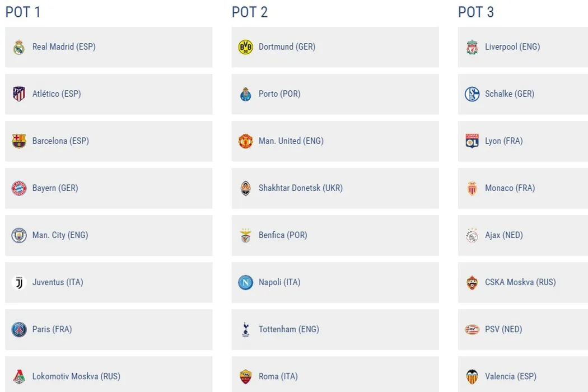Screen dimensions: 588x392
Task: Click the Ajax club crest
Action: pyautogui.click(x=472, y=235)
